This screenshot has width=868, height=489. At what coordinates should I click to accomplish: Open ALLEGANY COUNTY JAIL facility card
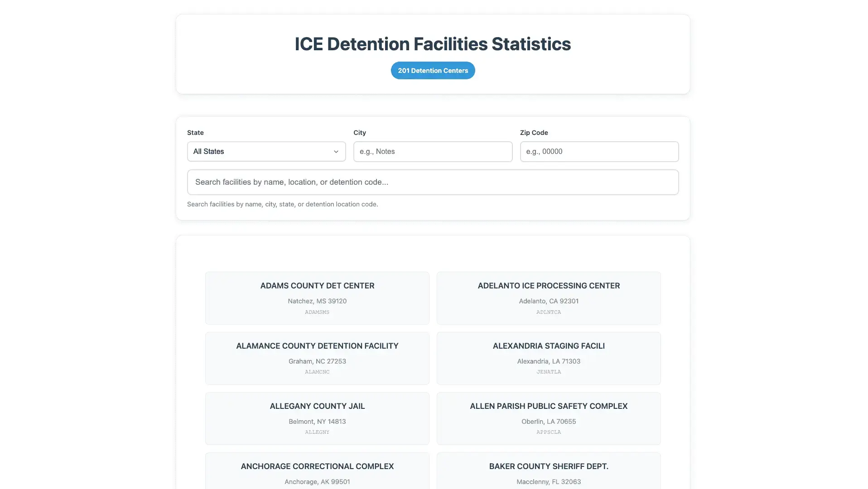[317, 418]
